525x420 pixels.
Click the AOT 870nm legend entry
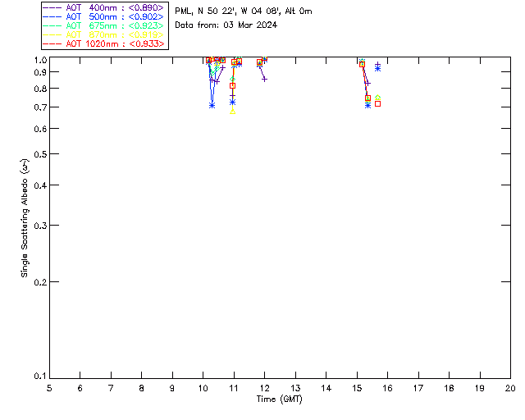point(103,34)
